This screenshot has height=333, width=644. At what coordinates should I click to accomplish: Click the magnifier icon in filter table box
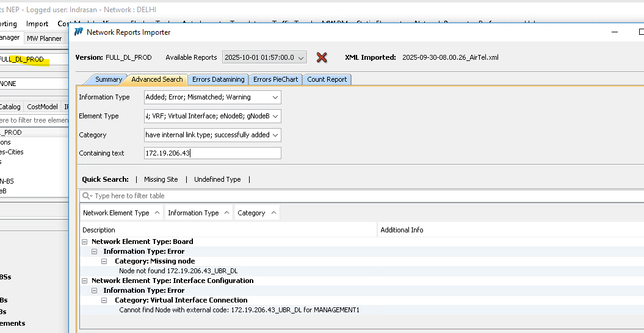(87, 196)
